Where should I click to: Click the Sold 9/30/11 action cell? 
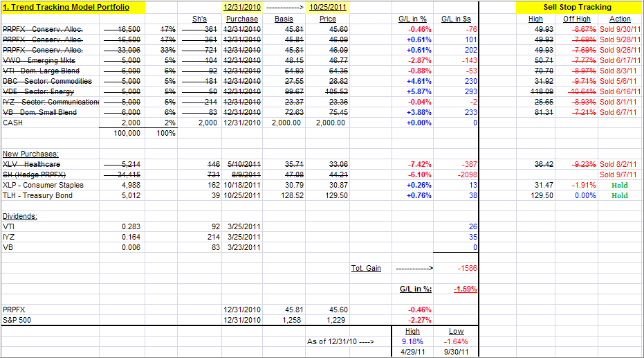(x=620, y=29)
